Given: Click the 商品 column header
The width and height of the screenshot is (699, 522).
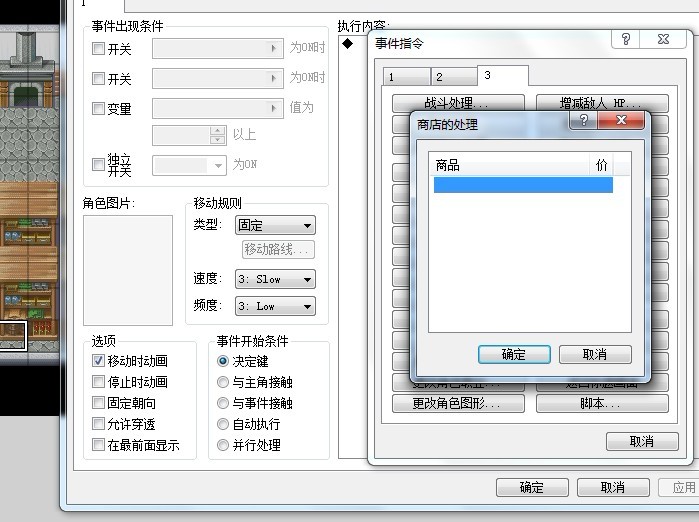Looking at the screenshot, I should pyautogui.click(x=509, y=165).
